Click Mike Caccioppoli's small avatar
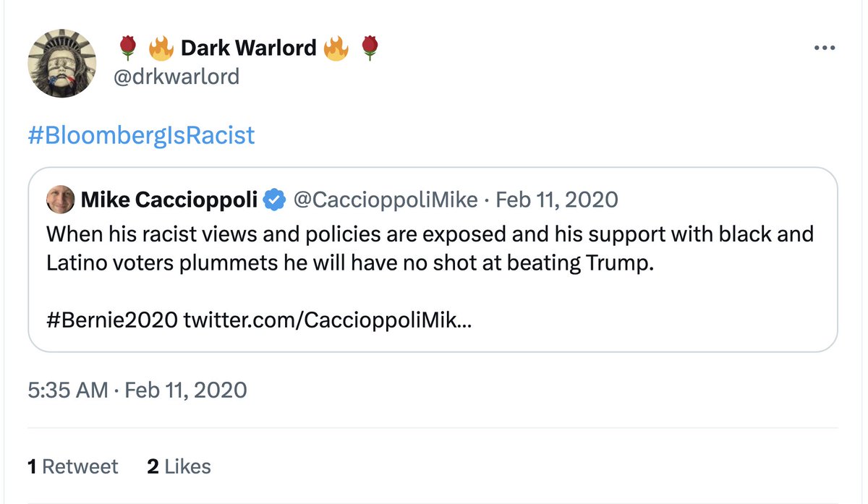868x504 pixels. (60, 199)
